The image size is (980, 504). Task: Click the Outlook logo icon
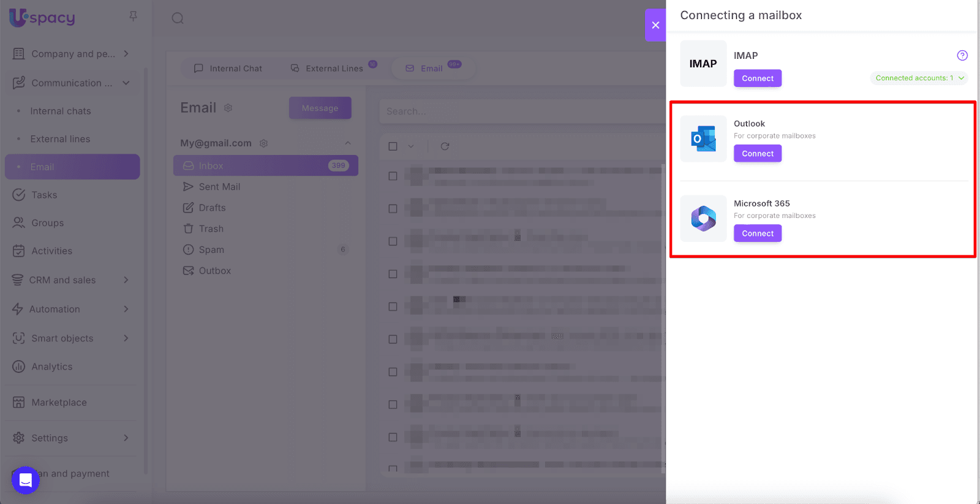coord(703,139)
